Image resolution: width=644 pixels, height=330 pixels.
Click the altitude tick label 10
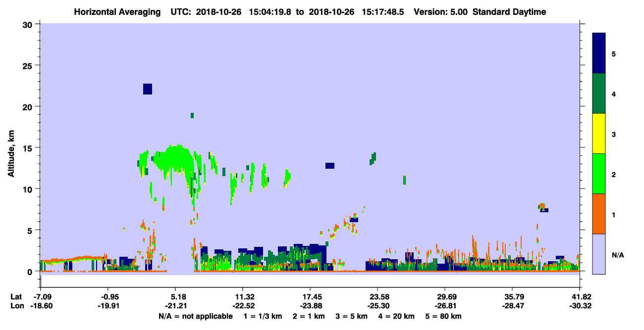coord(29,189)
